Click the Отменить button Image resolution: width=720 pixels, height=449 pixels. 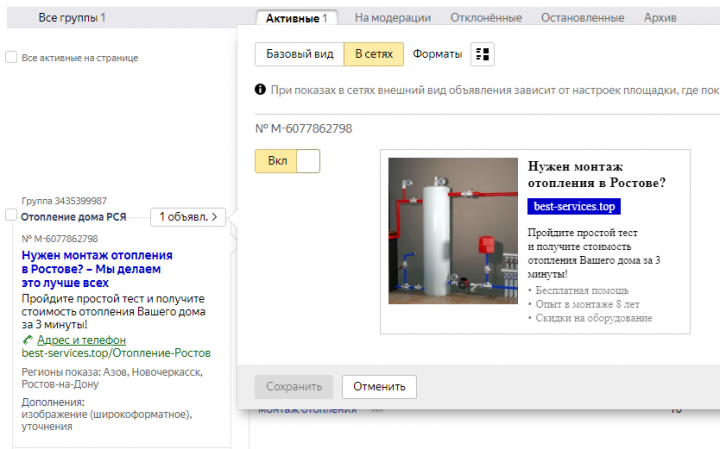379,387
